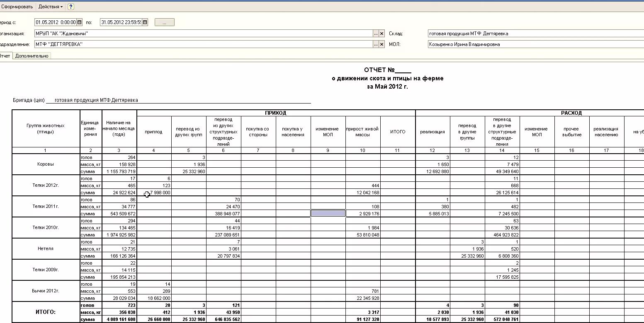Click the прирост живой массы column header
Screen dimensions: 644x323
pyautogui.click(x=362, y=132)
